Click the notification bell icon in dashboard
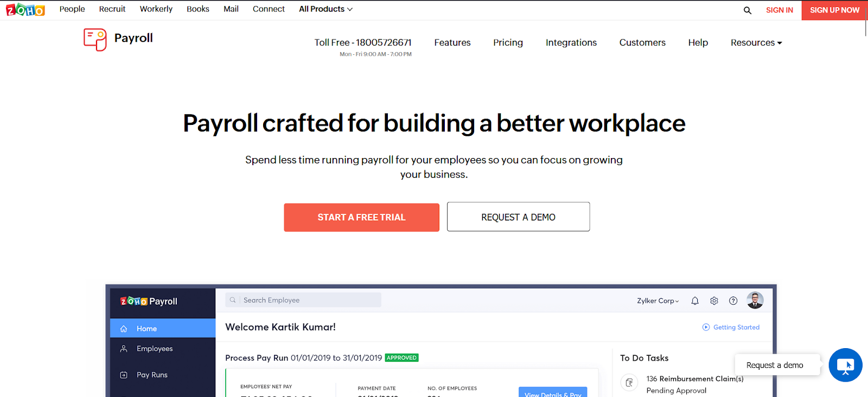The image size is (868, 397). click(695, 301)
